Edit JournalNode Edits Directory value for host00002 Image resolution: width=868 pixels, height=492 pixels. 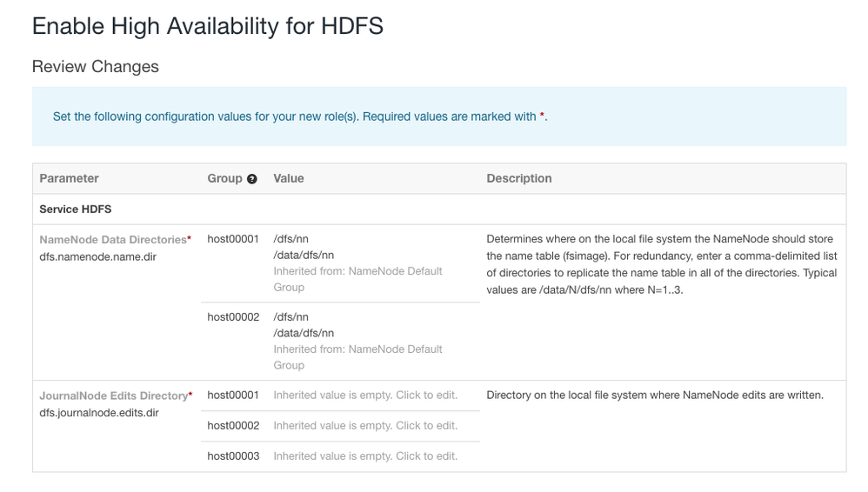click(x=365, y=426)
